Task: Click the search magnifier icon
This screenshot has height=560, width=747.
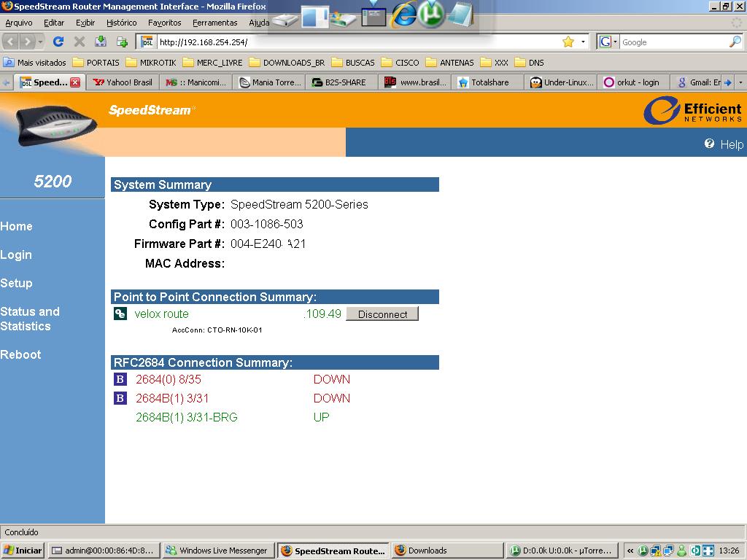Action: [x=735, y=42]
